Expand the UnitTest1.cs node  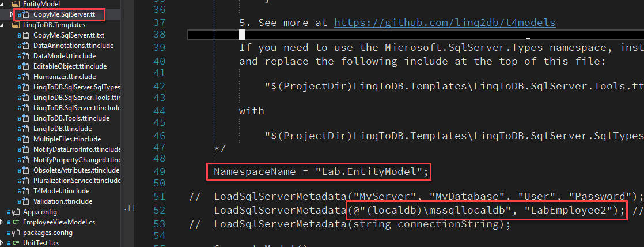tap(2, 243)
